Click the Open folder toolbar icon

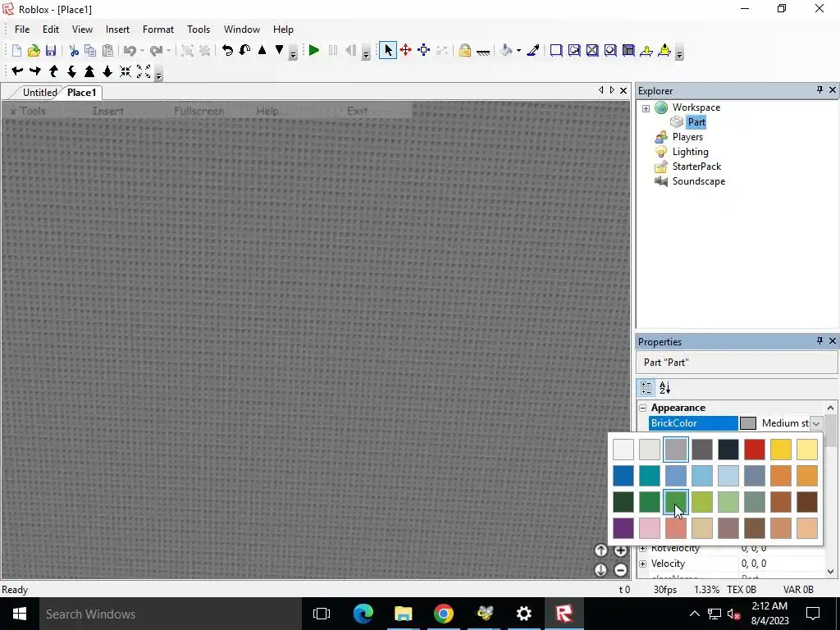pos(34,50)
